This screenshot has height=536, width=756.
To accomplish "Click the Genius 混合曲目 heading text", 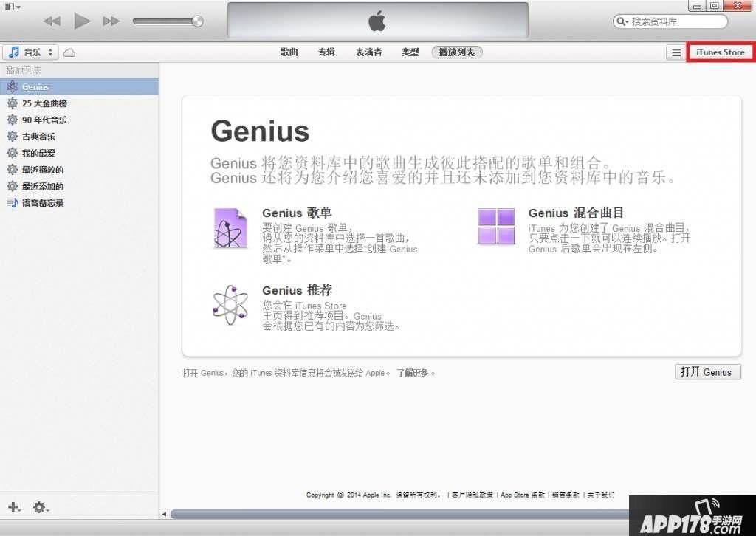I will click(576, 213).
